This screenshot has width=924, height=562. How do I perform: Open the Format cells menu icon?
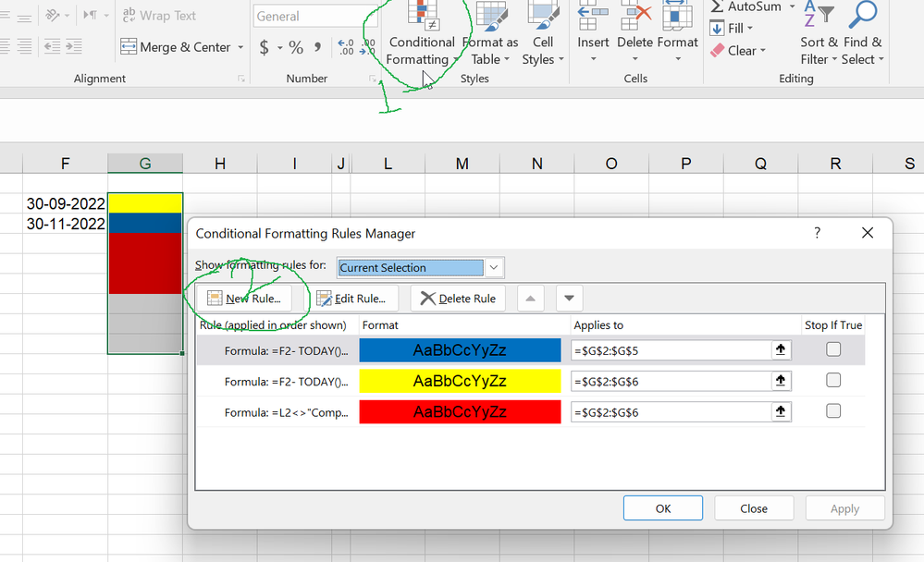click(x=677, y=17)
